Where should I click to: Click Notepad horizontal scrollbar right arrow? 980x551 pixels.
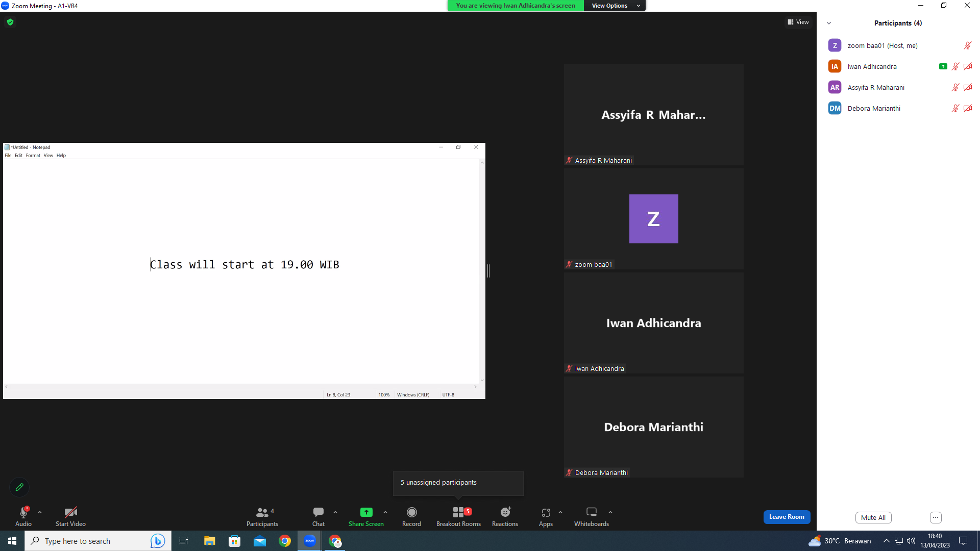click(x=475, y=387)
